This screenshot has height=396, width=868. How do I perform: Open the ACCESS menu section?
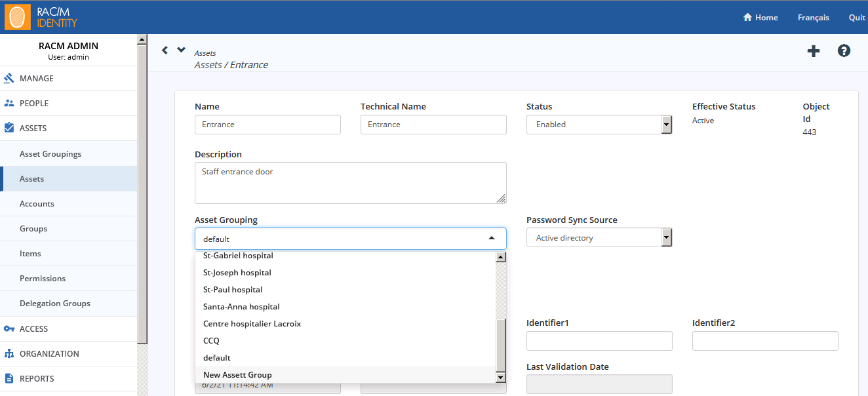point(69,328)
